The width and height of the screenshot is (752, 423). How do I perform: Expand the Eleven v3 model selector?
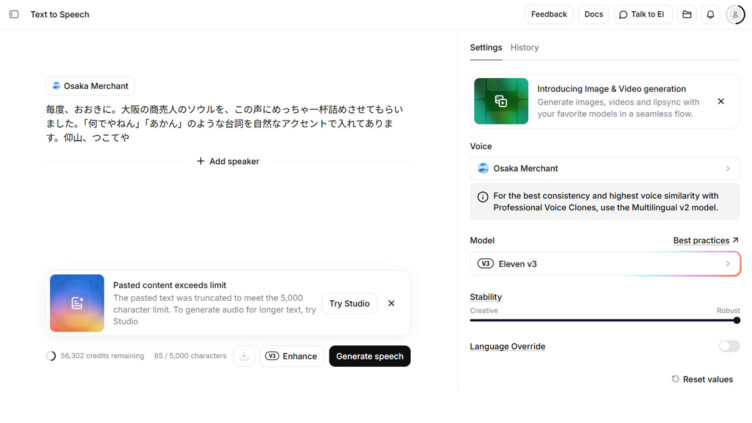[x=604, y=264]
